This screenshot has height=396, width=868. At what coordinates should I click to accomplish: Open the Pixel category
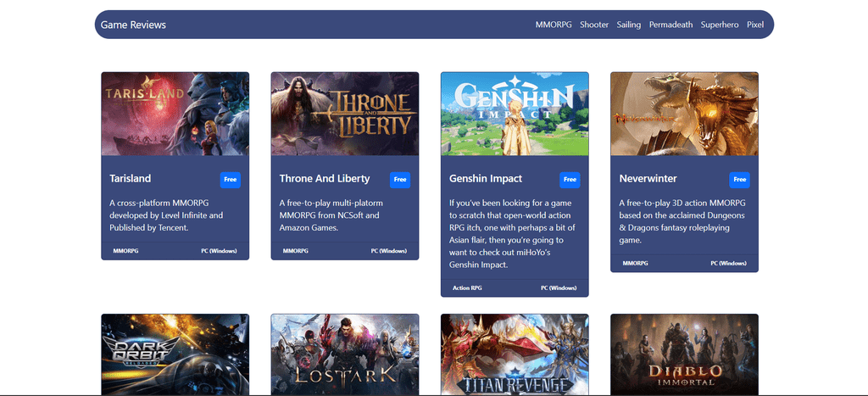(x=755, y=25)
